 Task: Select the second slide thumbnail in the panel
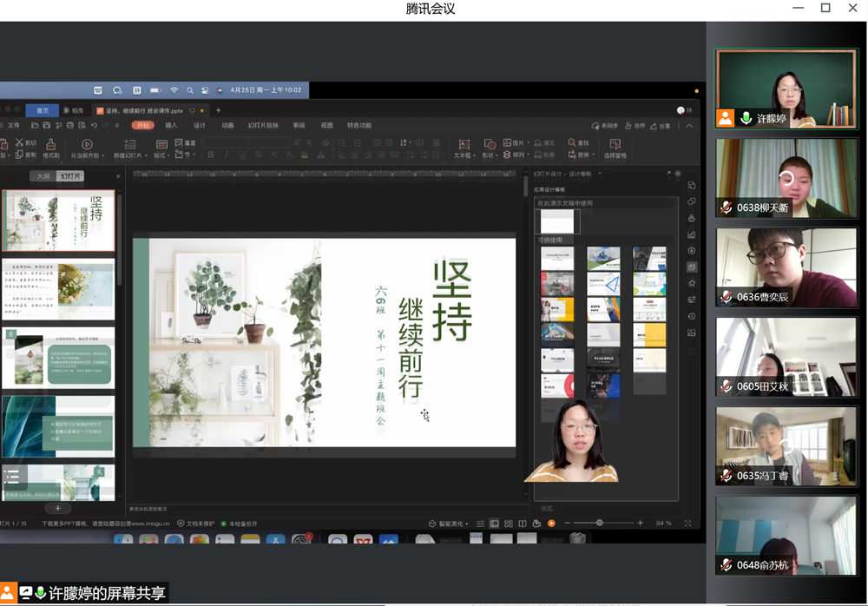tap(59, 289)
